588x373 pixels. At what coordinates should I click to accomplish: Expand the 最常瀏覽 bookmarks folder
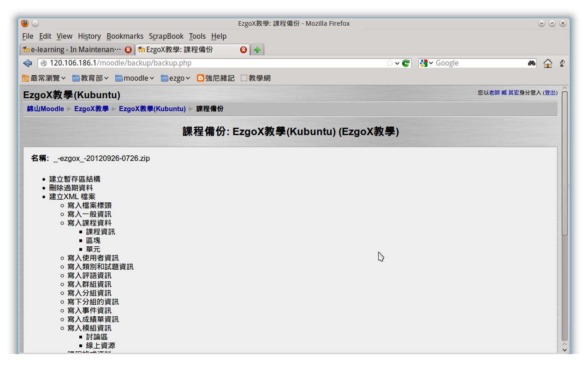[44, 78]
